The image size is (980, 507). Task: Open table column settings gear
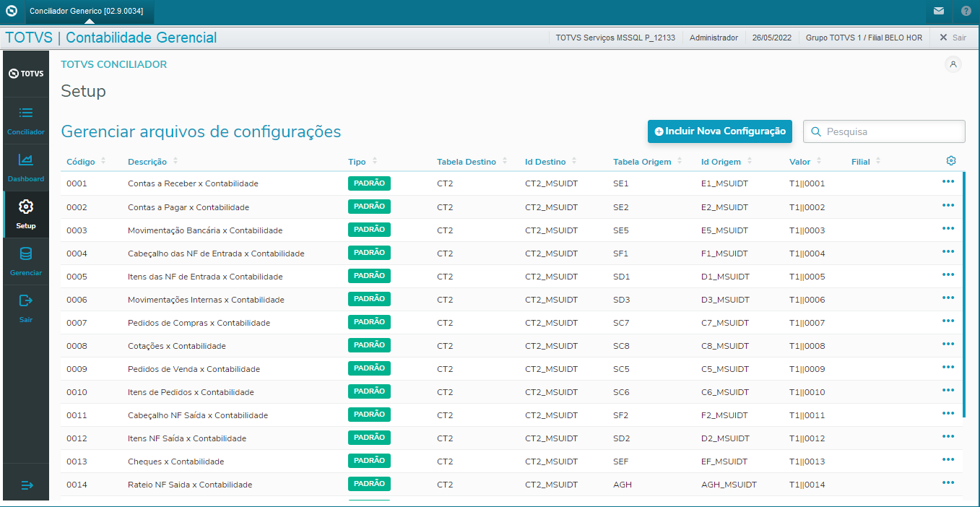pos(951,160)
